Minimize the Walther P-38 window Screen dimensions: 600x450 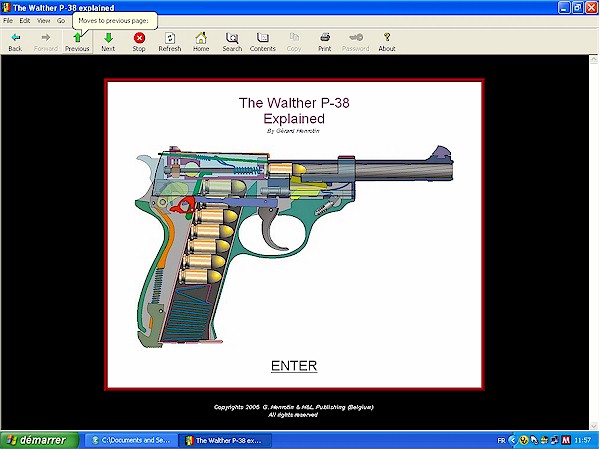(564, 7)
